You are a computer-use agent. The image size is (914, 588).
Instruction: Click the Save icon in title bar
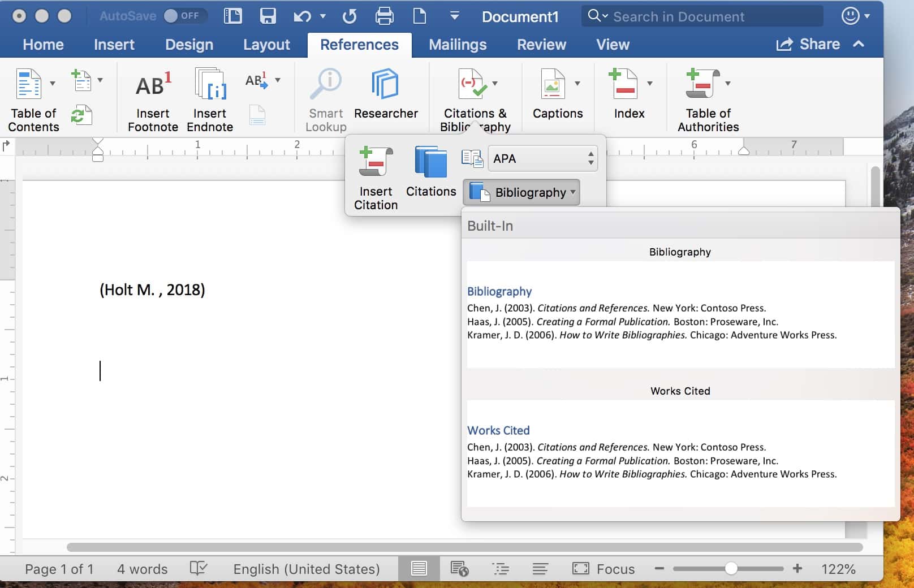(268, 16)
